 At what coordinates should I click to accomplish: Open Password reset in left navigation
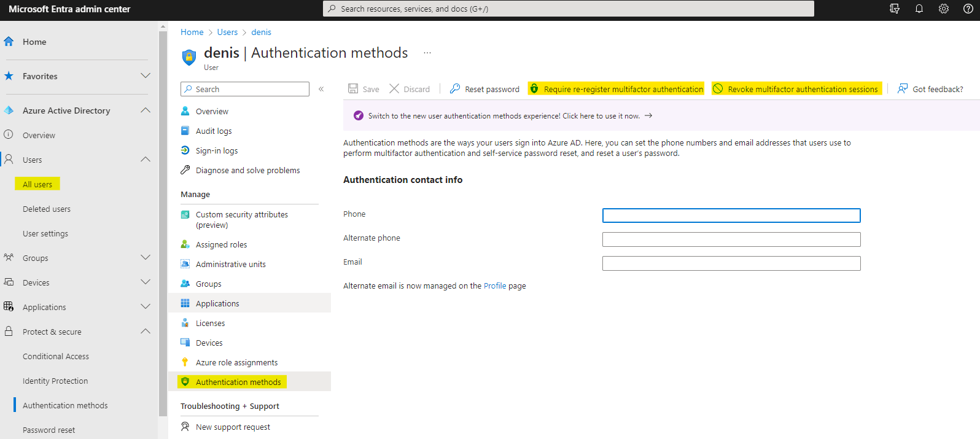tap(49, 430)
